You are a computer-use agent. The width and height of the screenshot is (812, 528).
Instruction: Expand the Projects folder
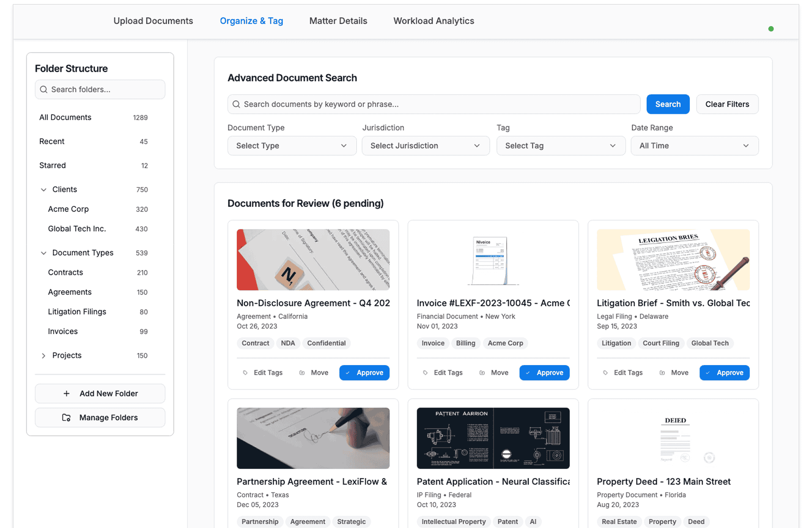[44, 356]
